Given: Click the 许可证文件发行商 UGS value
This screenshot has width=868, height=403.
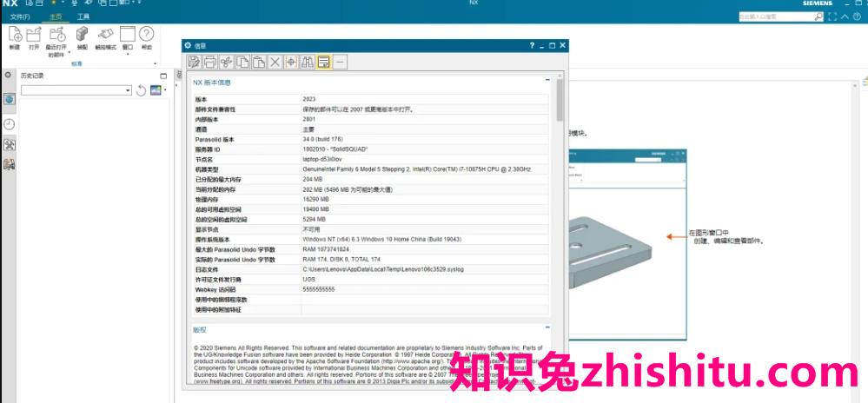Looking at the screenshot, I should [308, 280].
